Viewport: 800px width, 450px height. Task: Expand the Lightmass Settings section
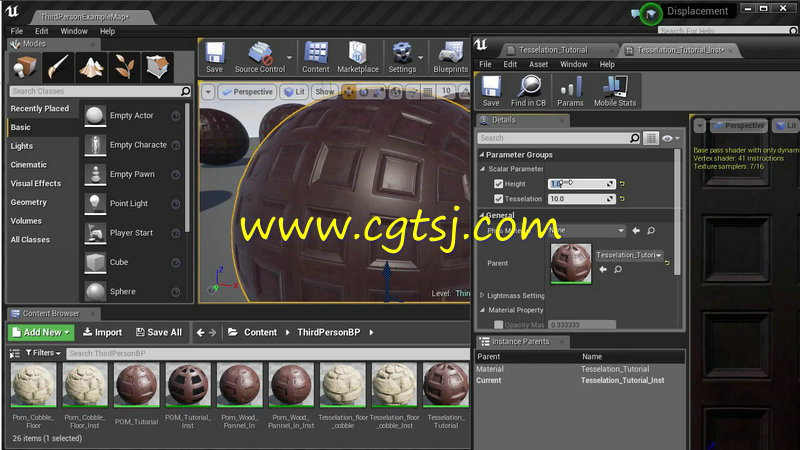point(482,295)
